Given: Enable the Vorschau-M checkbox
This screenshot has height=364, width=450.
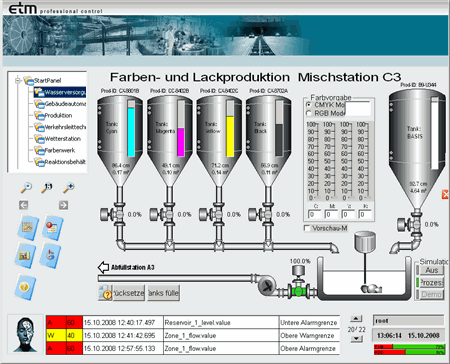Looking at the screenshot, I should [307, 228].
